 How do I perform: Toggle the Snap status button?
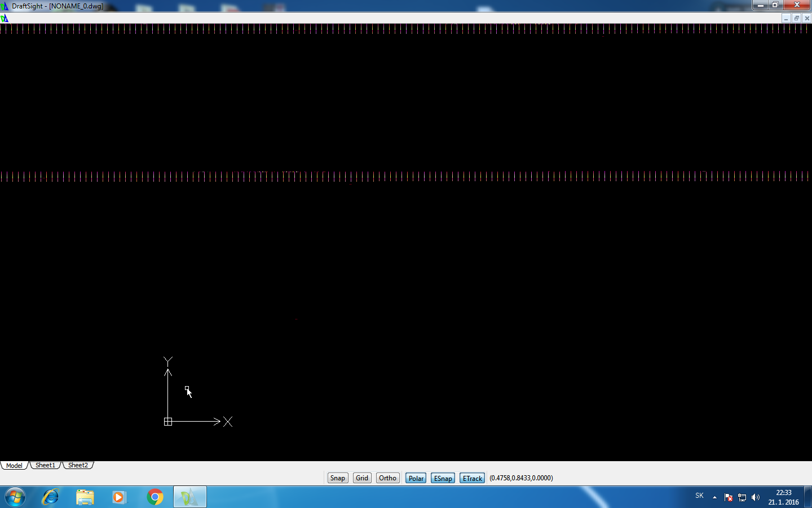(337, 478)
